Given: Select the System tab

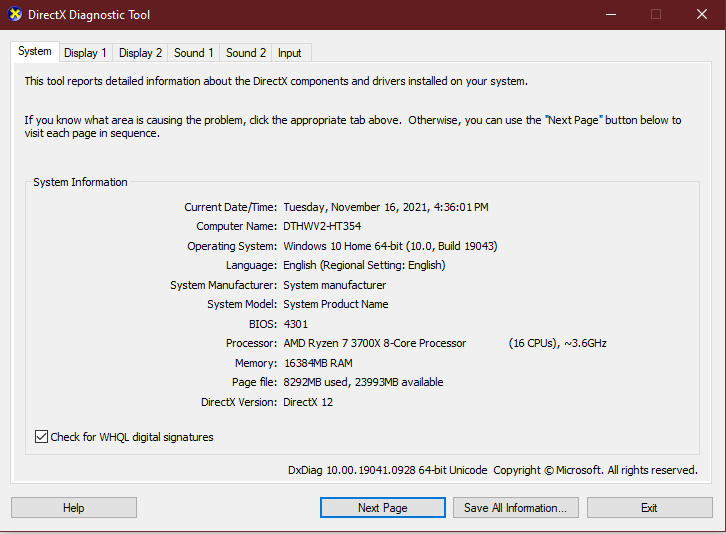Looking at the screenshot, I should click(x=35, y=51).
